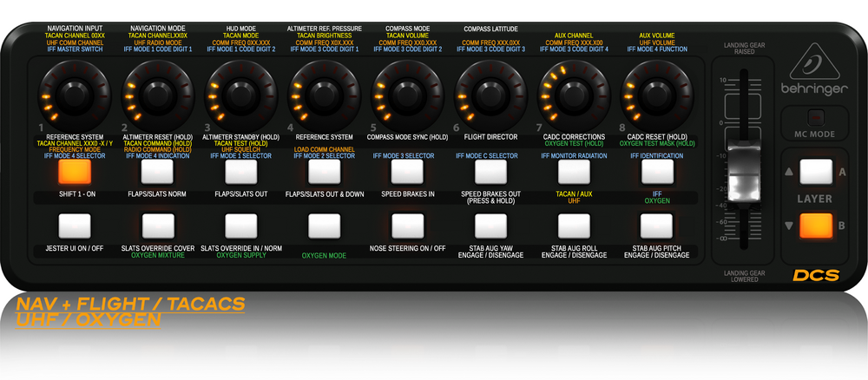Image resolution: width=868 pixels, height=380 pixels.
Task: Click knob 5 for Compass Mode
Action: click(407, 95)
